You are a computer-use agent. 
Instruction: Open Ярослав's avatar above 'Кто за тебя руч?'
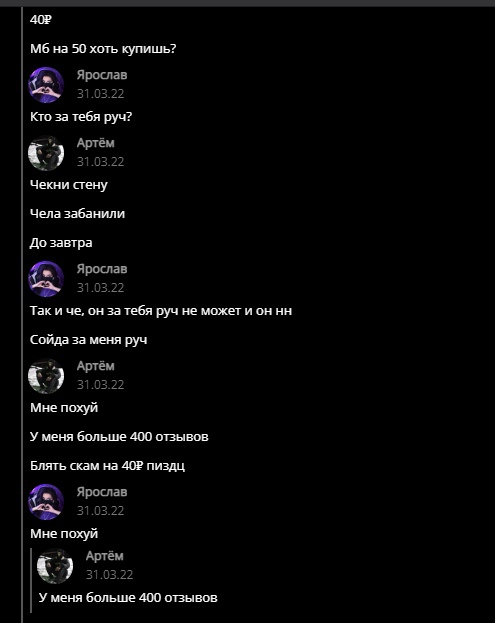point(46,85)
